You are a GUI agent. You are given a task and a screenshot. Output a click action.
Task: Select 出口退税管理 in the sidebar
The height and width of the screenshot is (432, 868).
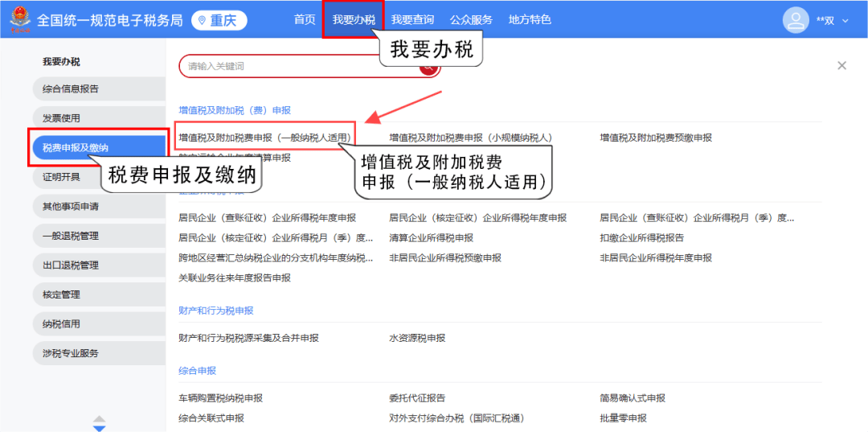coord(99,265)
